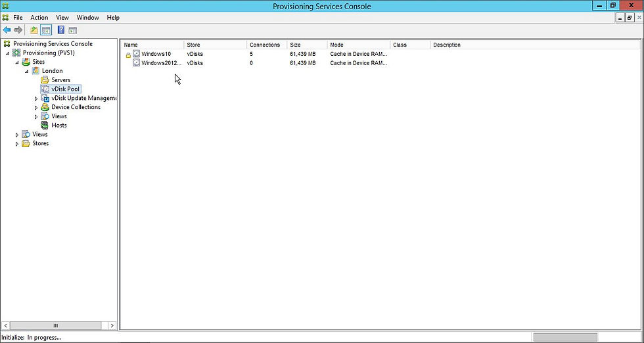
Task: Select the Hosts icon under London
Action: click(x=45, y=125)
